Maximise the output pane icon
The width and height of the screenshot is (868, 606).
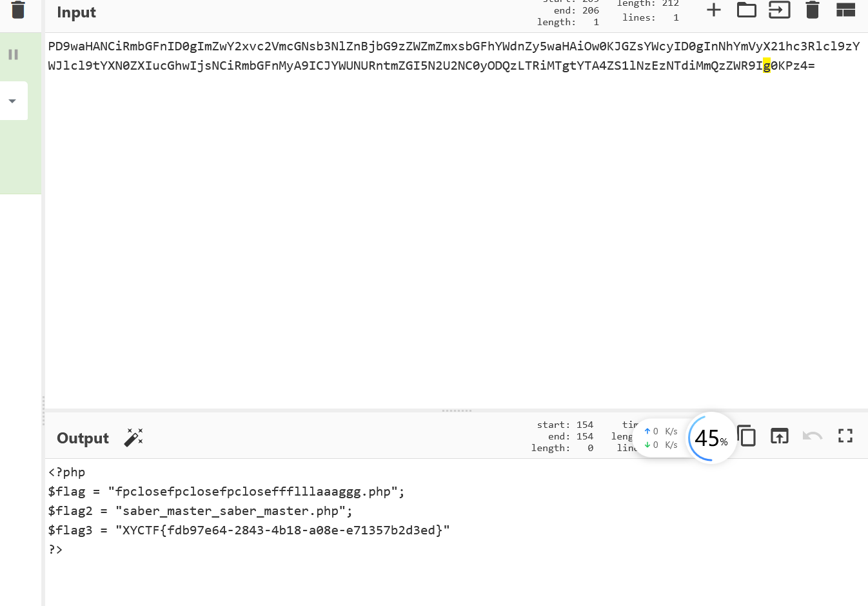[x=845, y=436]
